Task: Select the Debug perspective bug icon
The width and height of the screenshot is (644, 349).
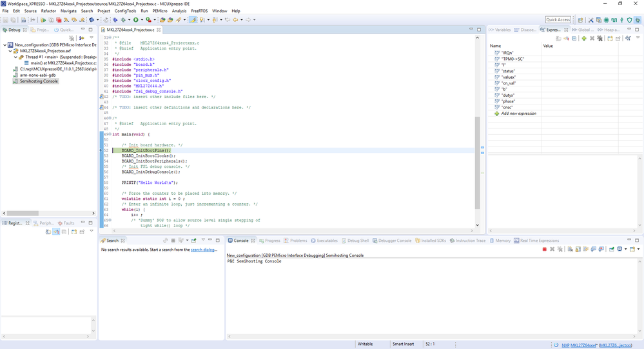Action: 638,20
